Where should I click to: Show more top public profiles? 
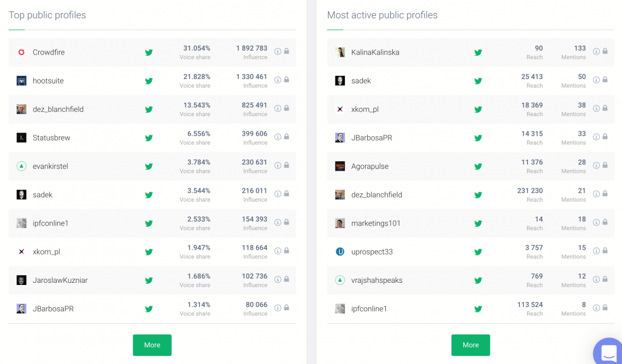[152, 345]
